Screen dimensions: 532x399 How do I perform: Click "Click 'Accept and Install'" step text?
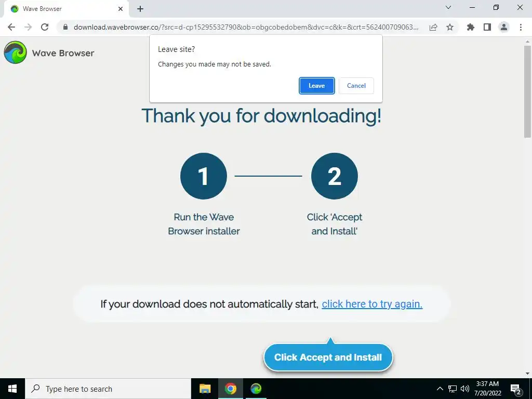click(335, 224)
